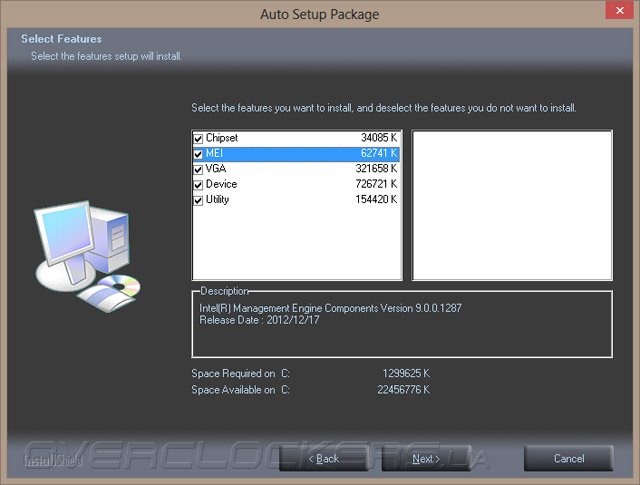Uncheck the VGA feature checkbox
Viewport: 640px width, 485px height.
tap(198, 169)
